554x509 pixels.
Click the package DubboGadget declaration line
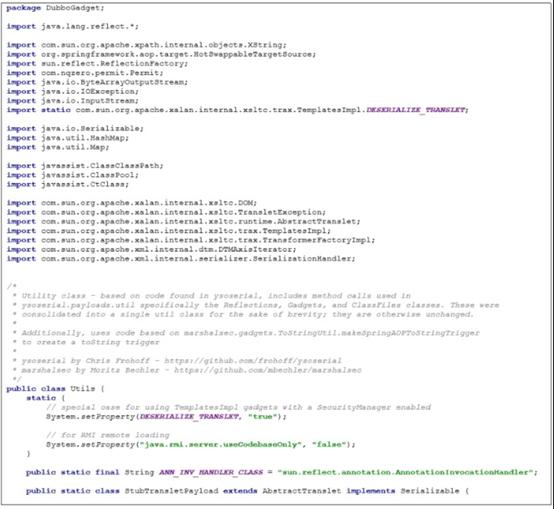tap(55, 8)
